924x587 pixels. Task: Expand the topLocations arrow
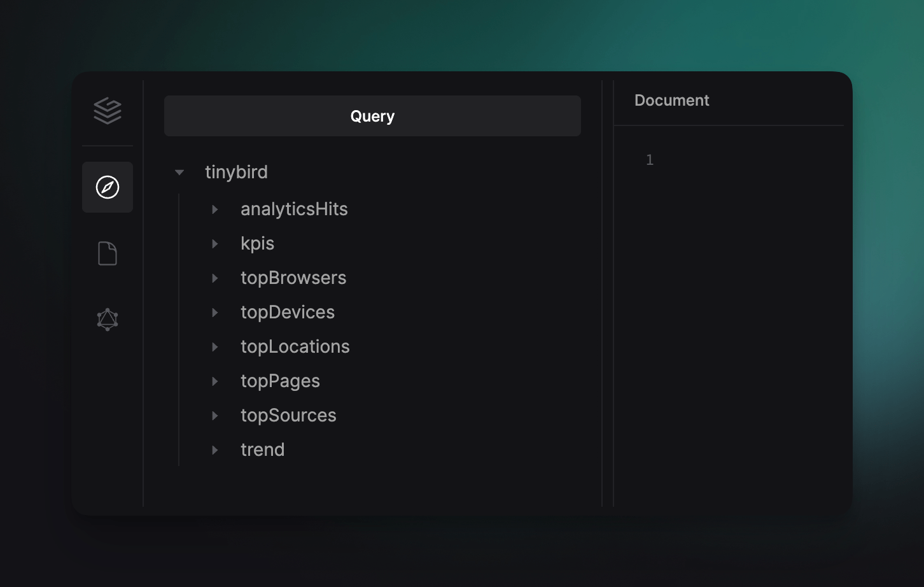(x=215, y=347)
